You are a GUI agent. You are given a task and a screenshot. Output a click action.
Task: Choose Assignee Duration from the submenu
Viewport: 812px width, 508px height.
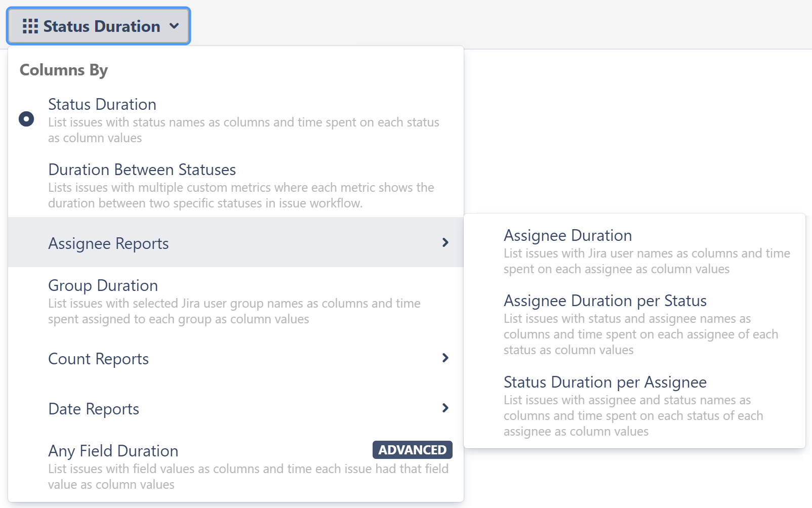(x=567, y=235)
